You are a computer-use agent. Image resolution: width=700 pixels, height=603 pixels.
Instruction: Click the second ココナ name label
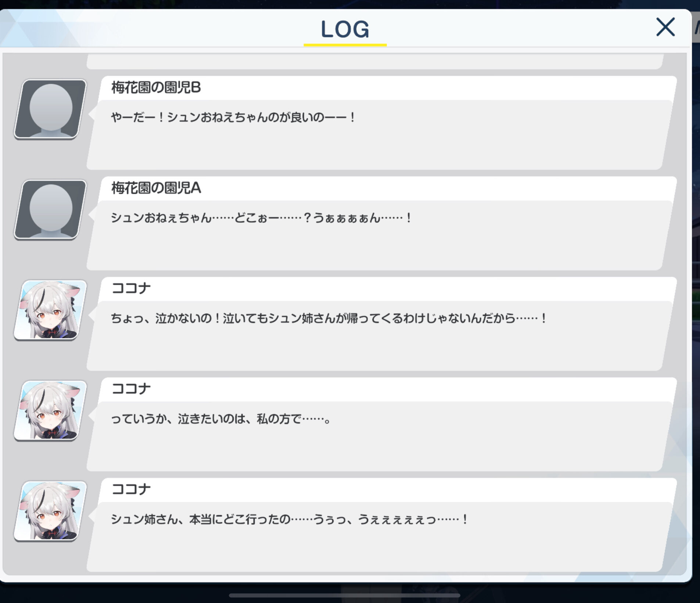131,389
